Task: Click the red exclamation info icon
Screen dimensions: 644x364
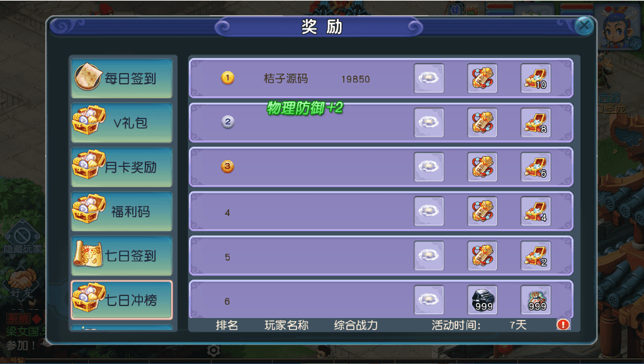Action: 563,324
